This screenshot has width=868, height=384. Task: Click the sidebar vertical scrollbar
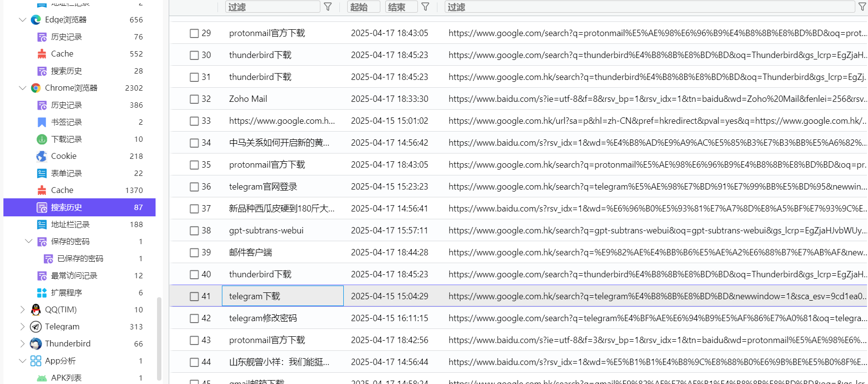[x=159, y=339]
